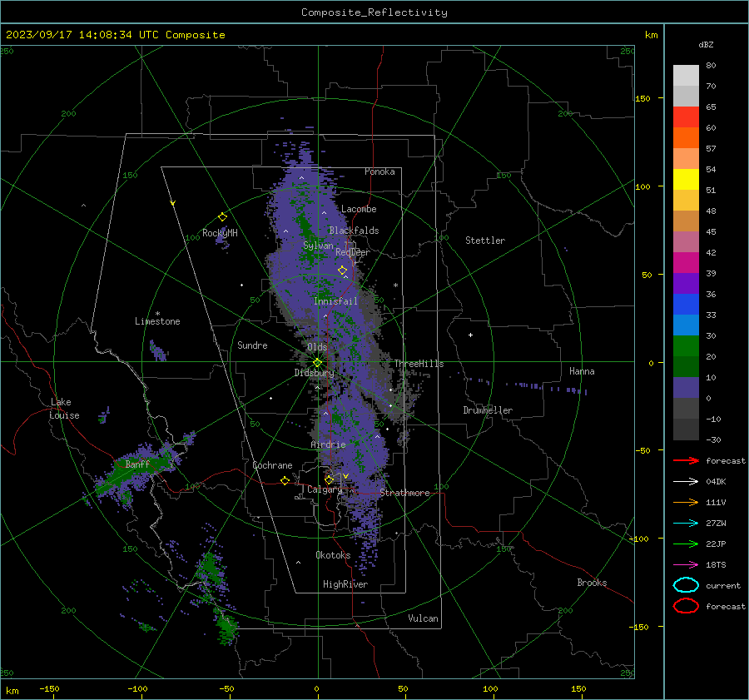Click yellow diamond marker below RedDeer label

[343, 271]
